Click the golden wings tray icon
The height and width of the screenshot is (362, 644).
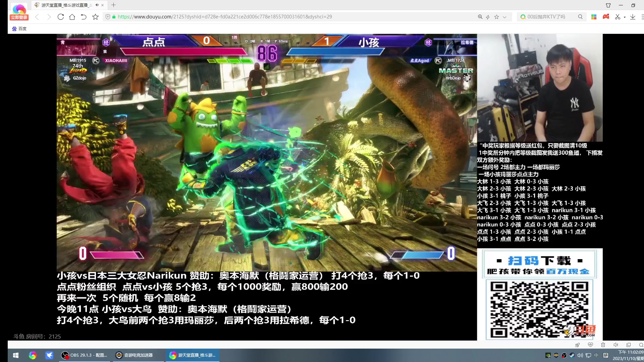556,355
